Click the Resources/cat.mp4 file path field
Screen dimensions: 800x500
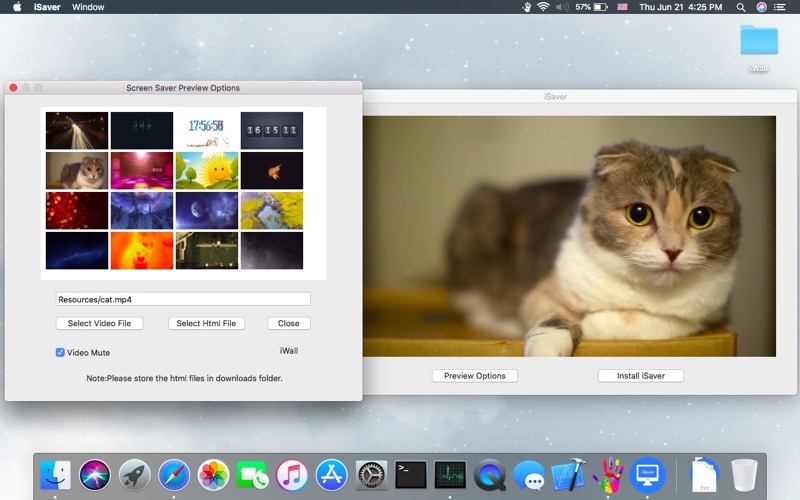click(x=183, y=299)
